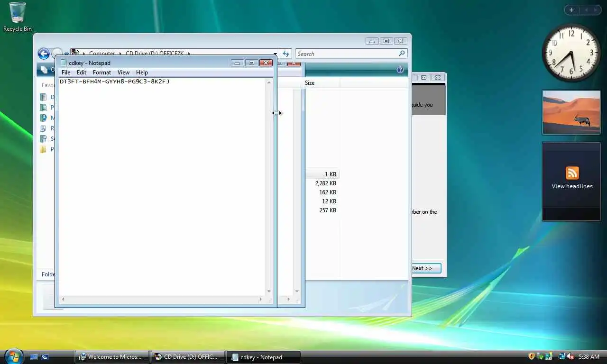Click the 5:38 AM taskbar clock
Image resolution: width=607 pixels, height=364 pixels.
(x=589, y=357)
